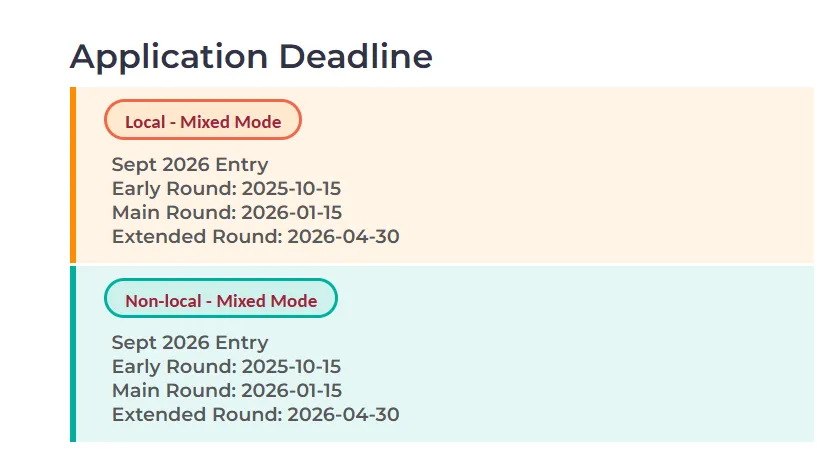Click Sept 2026 Entry under Local section
Screen dimensions: 836x473
point(190,164)
